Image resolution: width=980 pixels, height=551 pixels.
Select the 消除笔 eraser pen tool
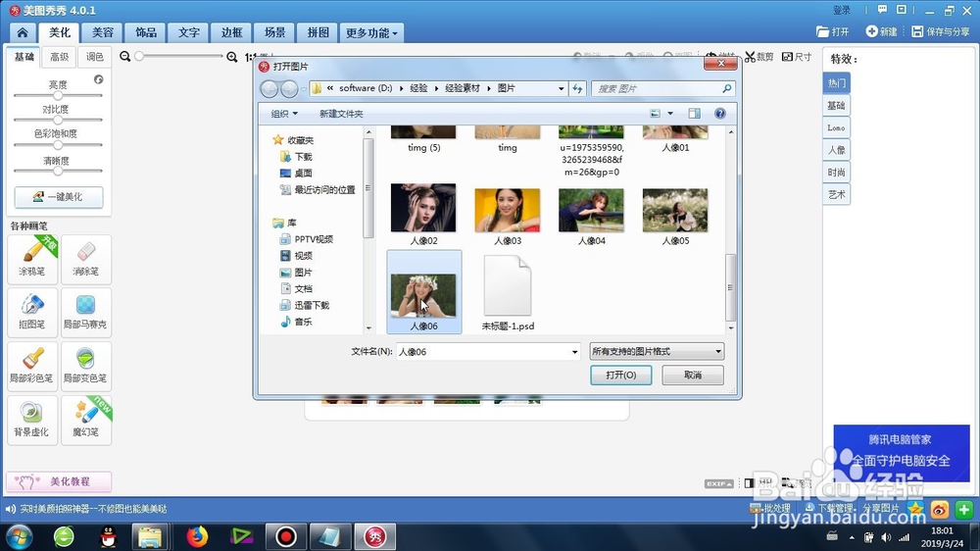[x=86, y=259]
